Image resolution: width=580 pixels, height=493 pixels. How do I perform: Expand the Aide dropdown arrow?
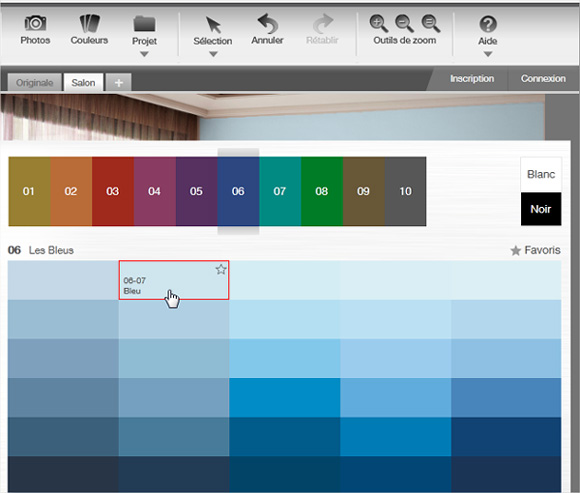(x=488, y=54)
